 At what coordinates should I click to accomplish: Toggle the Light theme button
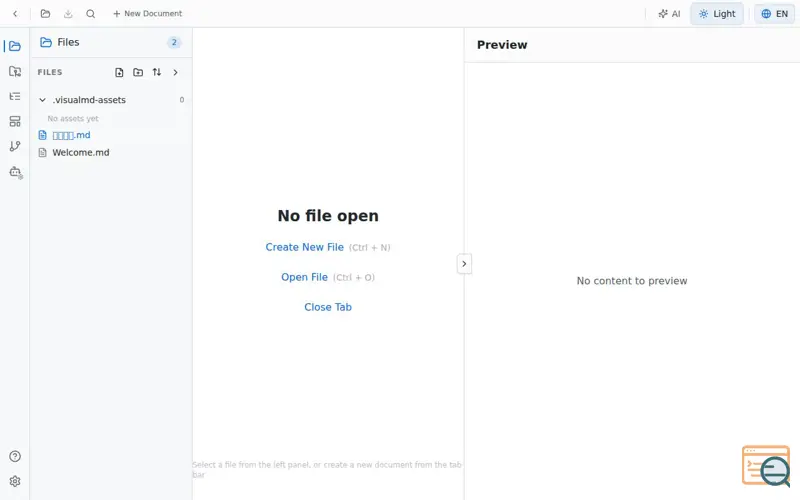[717, 14]
